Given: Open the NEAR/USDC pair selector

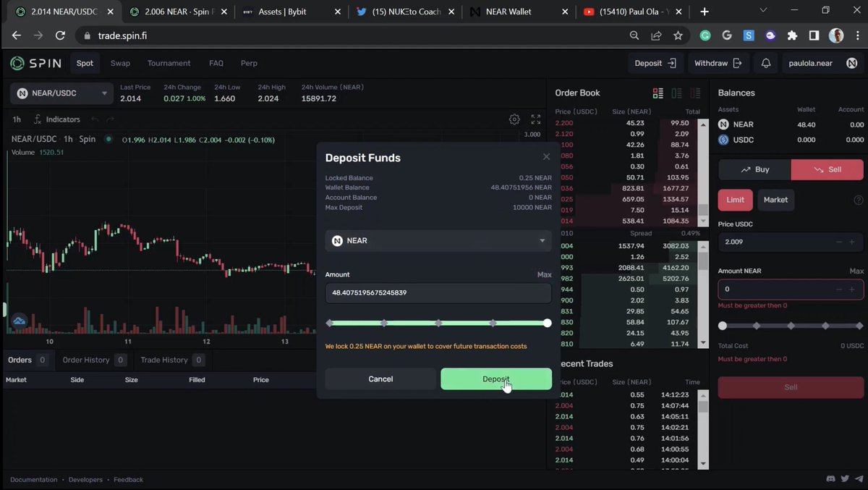Looking at the screenshot, I should tap(62, 93).
